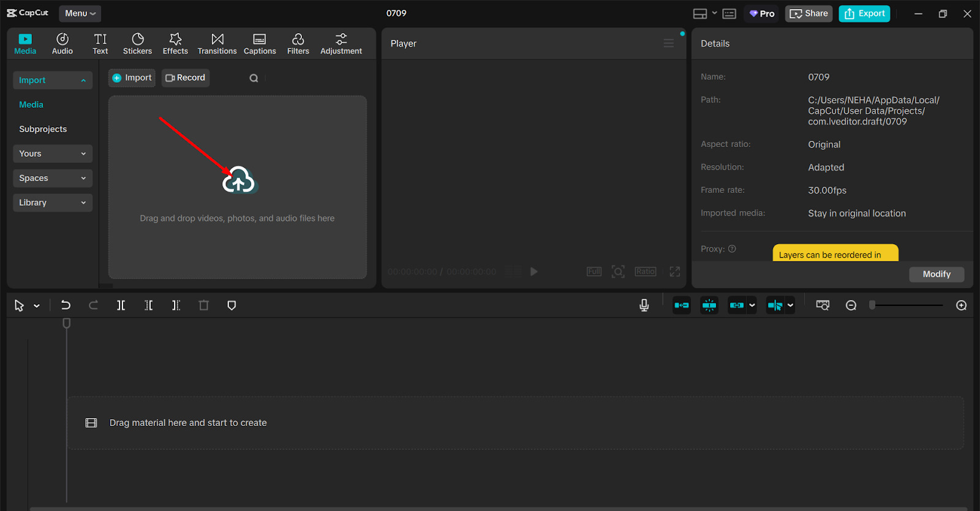Click the undo arrow in timeline toolbar
Image resolution: width=980 pixels, height=511 pixels.
[x=66, y=305]
